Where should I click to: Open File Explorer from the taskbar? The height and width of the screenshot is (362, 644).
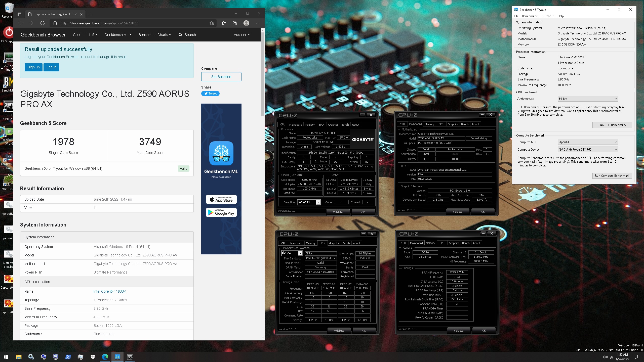click(19, 357)
